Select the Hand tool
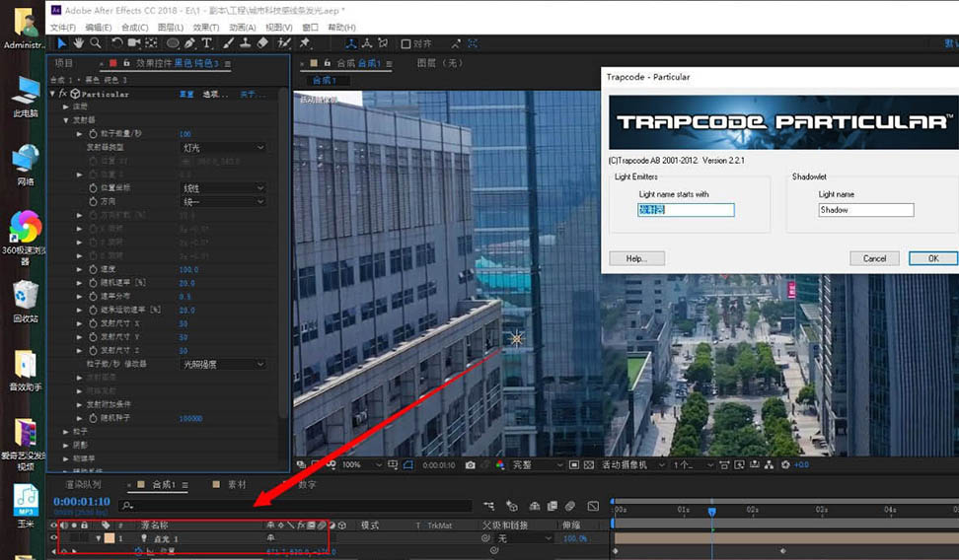The image size is (959, 560). pyautogui.click(x=78, y=43)
